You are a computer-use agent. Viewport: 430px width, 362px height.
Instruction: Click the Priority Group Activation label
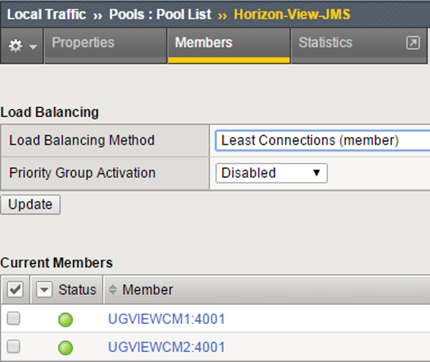(82, 173)
